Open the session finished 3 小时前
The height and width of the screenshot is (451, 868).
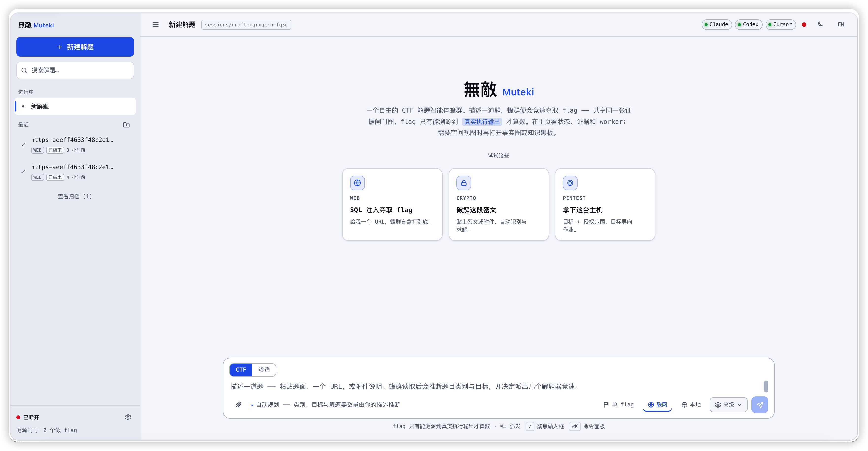(x=75, y=145)
